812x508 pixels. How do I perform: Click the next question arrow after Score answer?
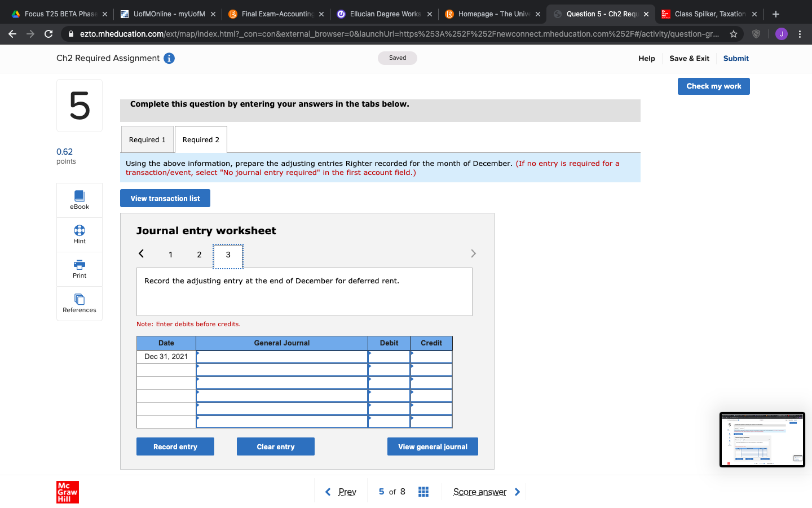(x=518, y=492)
